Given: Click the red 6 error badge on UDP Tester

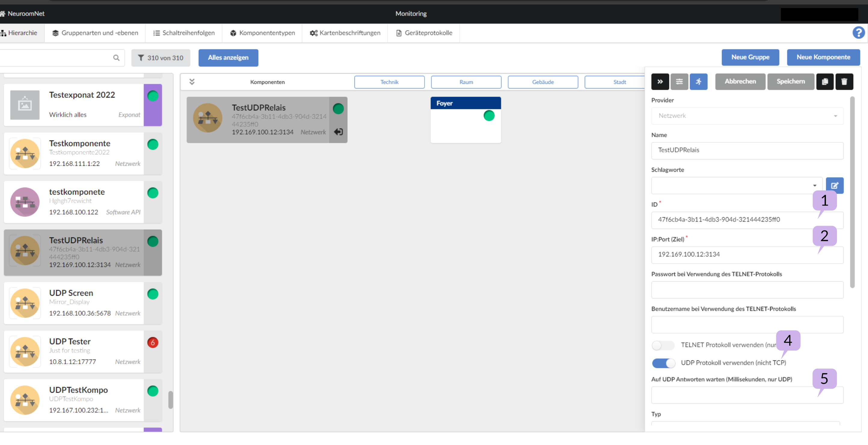Looking at the screenshot, I should click(x=153, y=342).
